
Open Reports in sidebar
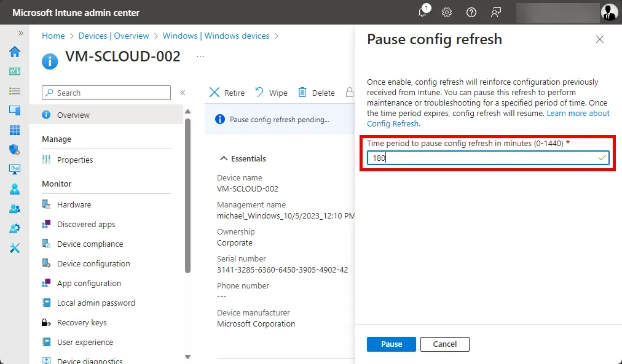15,169
